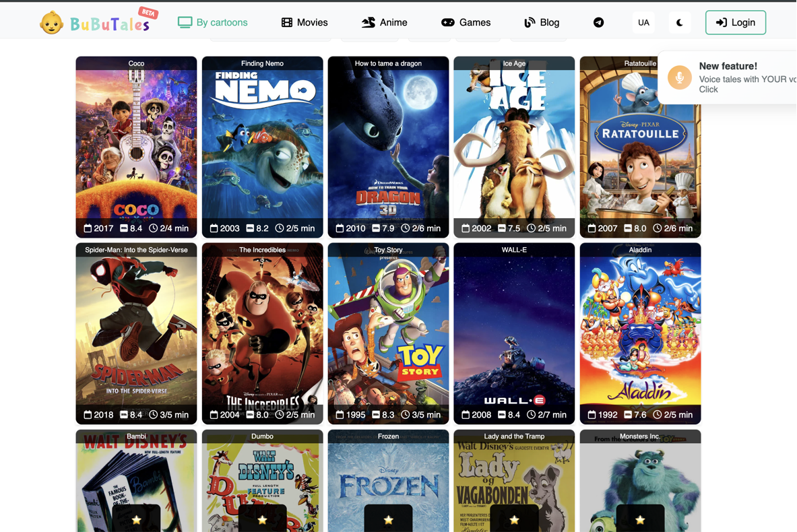Click the star badge on Lady and the Tramp
The height and width of the screenshot is (532, 797).
click(515, 519)
